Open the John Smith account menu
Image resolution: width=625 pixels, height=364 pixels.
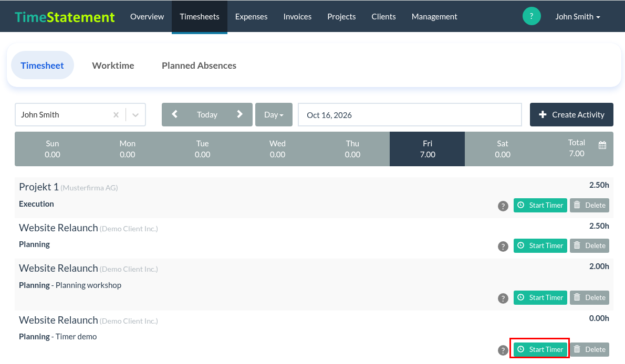(x=578, y=16)
